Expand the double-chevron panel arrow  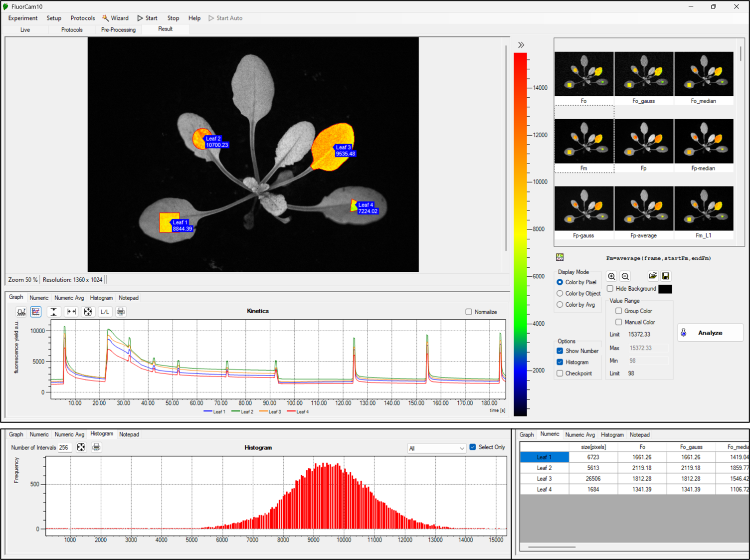tap(521, 45)
